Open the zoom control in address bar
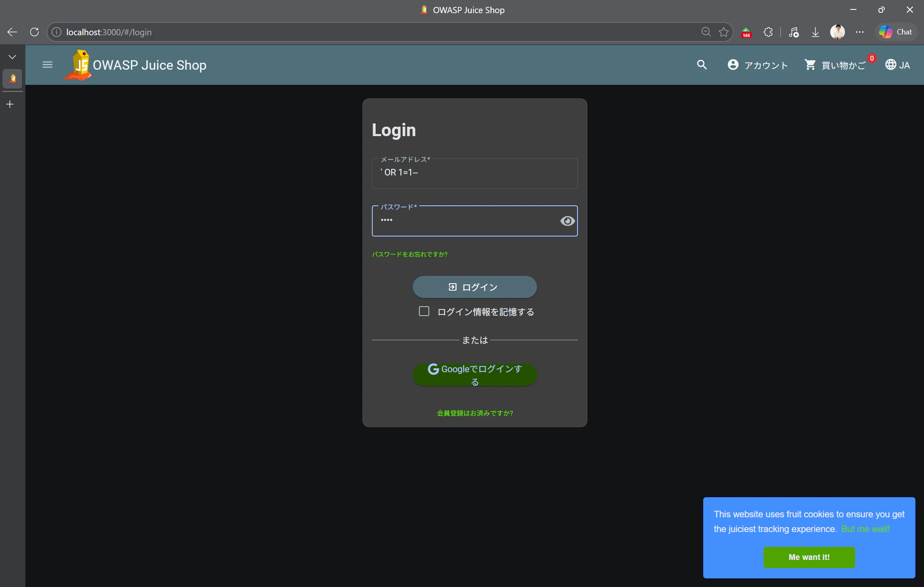Screen dimensions: 924x587 [706, 32]
